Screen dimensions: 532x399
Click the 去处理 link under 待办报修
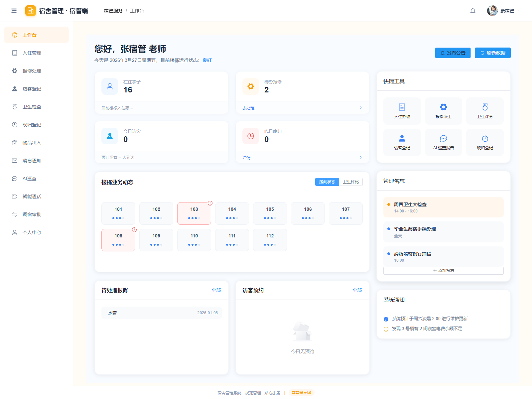[248, 108]
